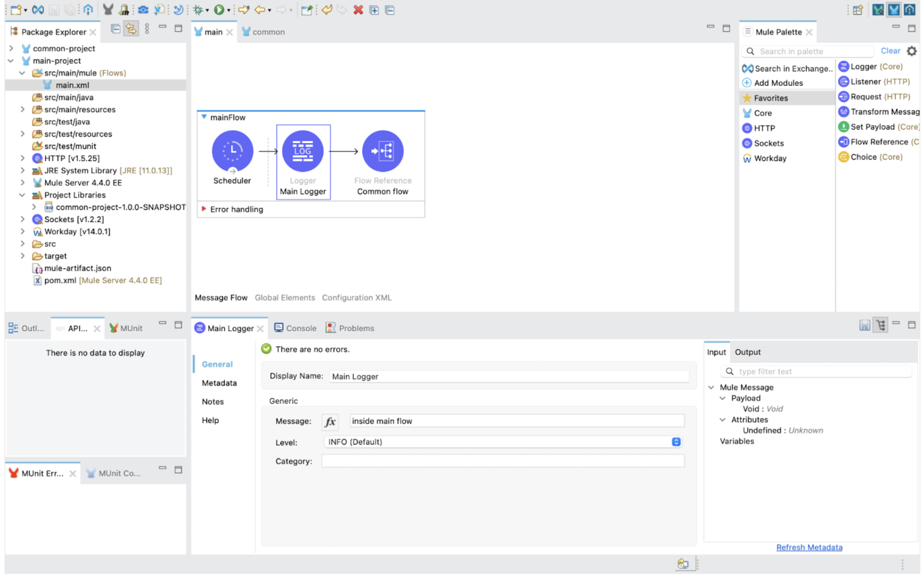924x575 pixels.
Task: Select the Global Elements tab
Action: tap(285, 297)
